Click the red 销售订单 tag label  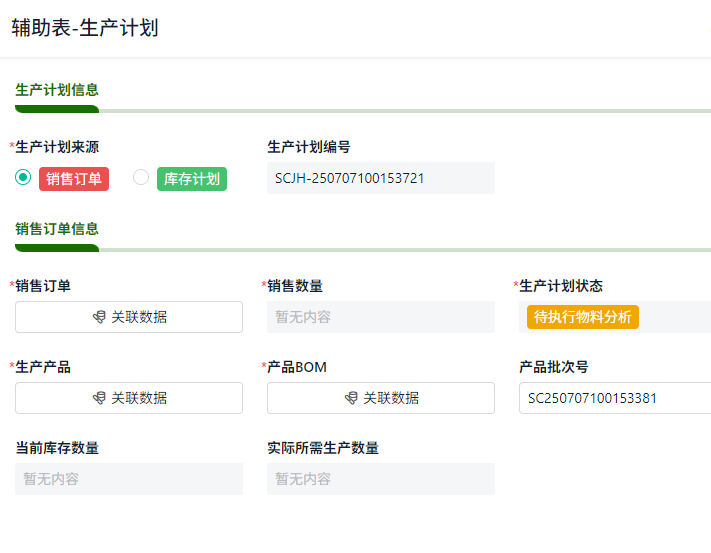click(x=74, y=179)
